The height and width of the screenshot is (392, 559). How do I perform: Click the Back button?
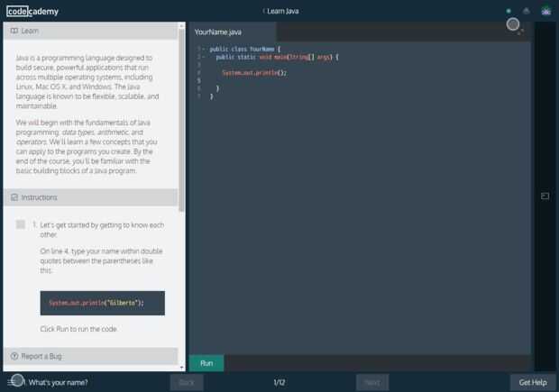[x=187, y=382]
